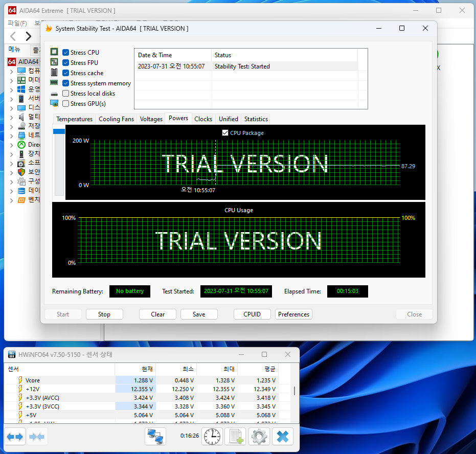
Task: Enable Stress GPU(s) checkbox
Action: click(x=65, y=103)
